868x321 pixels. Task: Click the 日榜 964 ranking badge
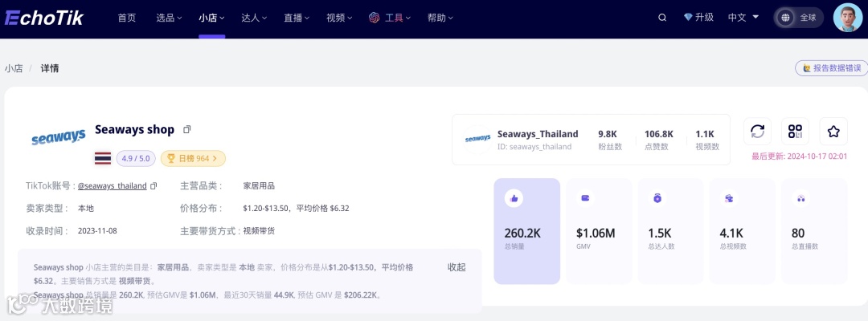tap(193, 159)
